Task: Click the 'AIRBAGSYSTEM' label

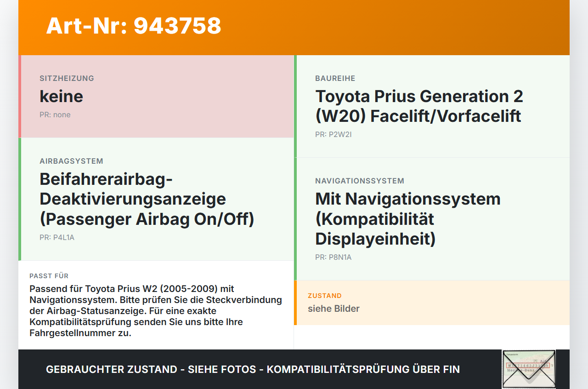Action: point(71,161)
